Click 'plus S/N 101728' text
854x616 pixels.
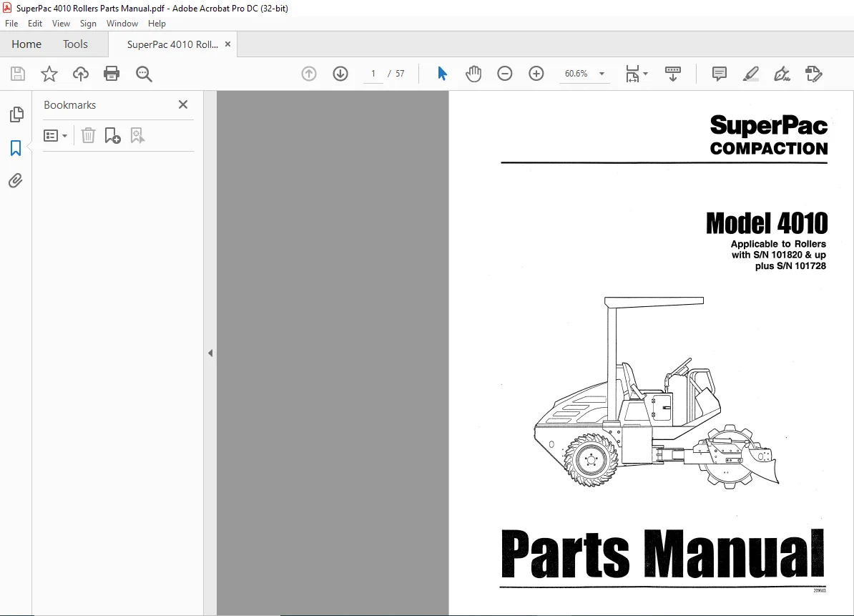point(790,266)
